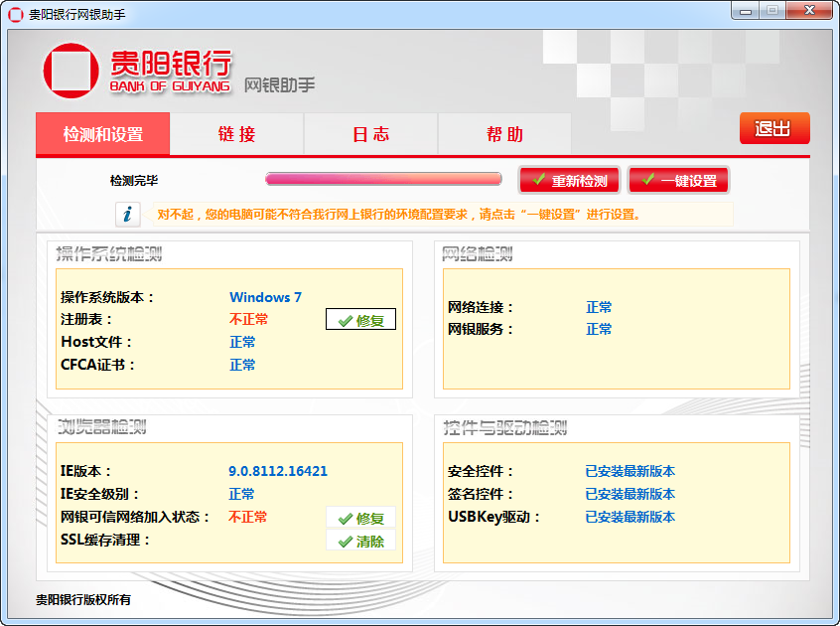Click the USBKey驱动 label
The width and height of the screenshot is (840, 626).
(x=493, y=517)
